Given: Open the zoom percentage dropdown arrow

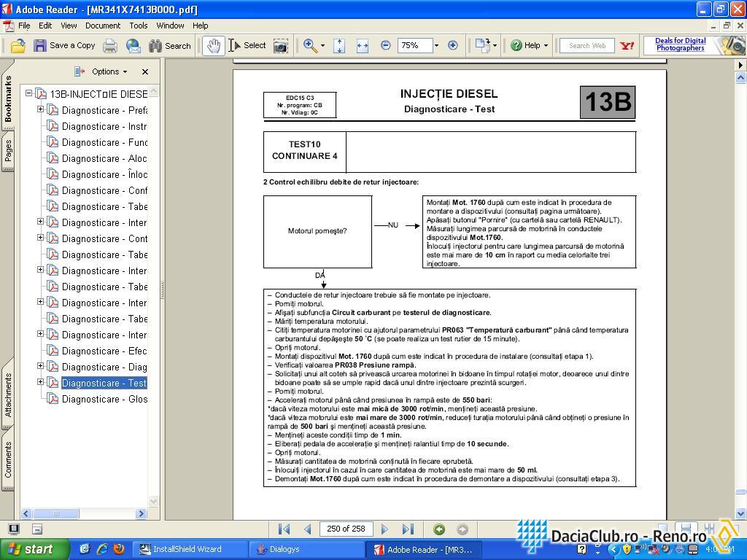Looking at the screenshot, I should click(x=436, y=46).
